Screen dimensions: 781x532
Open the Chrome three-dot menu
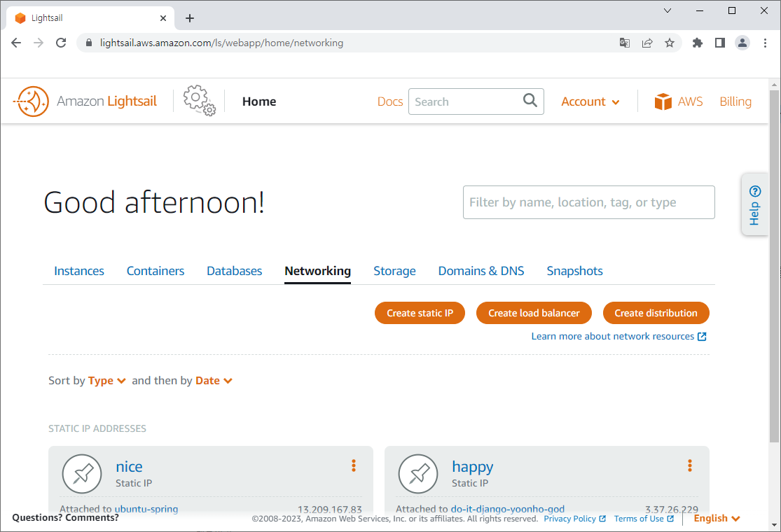click(x=765, y=43)
